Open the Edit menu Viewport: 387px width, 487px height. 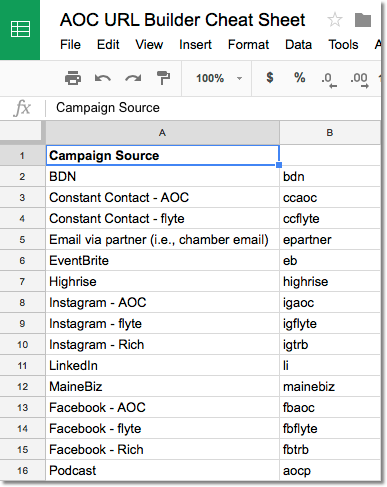click(x=108, y=45)
